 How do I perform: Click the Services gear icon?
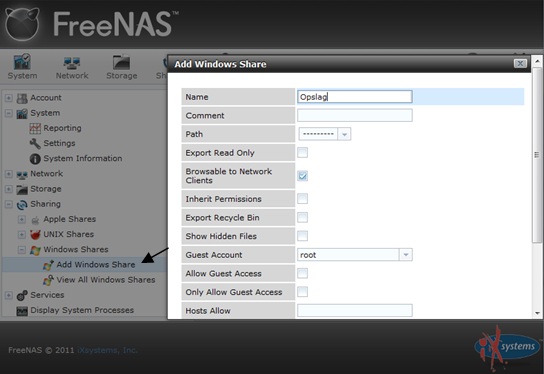tap(22, 295)
